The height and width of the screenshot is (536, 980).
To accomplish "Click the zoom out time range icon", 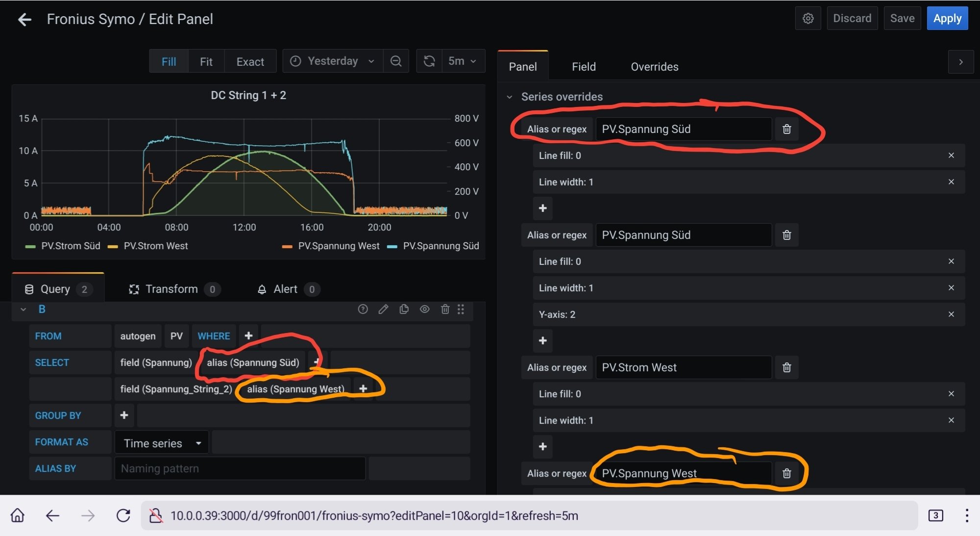I will coord(396,61).
